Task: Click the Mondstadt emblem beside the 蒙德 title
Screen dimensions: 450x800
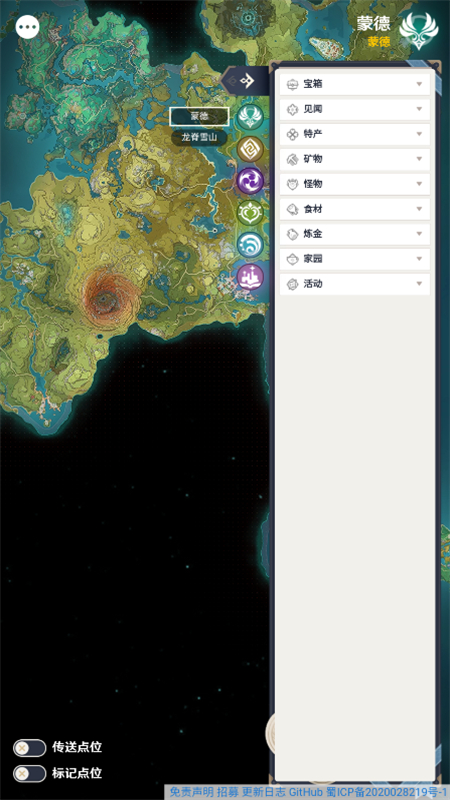Action: [x=418, y=31]
